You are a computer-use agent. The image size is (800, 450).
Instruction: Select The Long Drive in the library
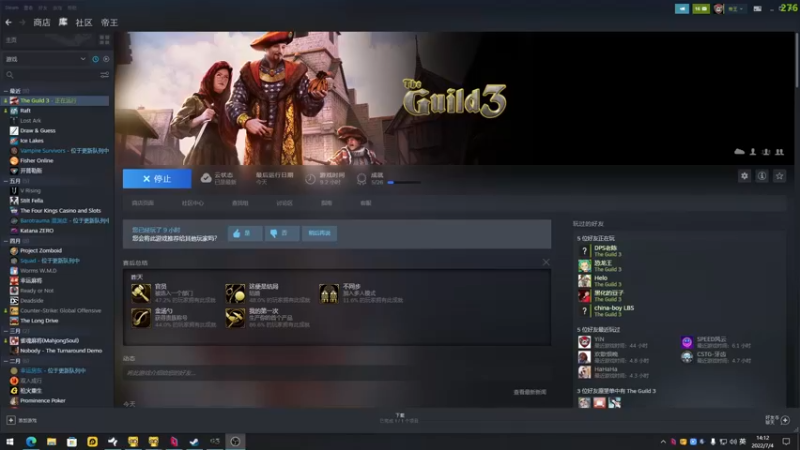(x=39, y=321)
